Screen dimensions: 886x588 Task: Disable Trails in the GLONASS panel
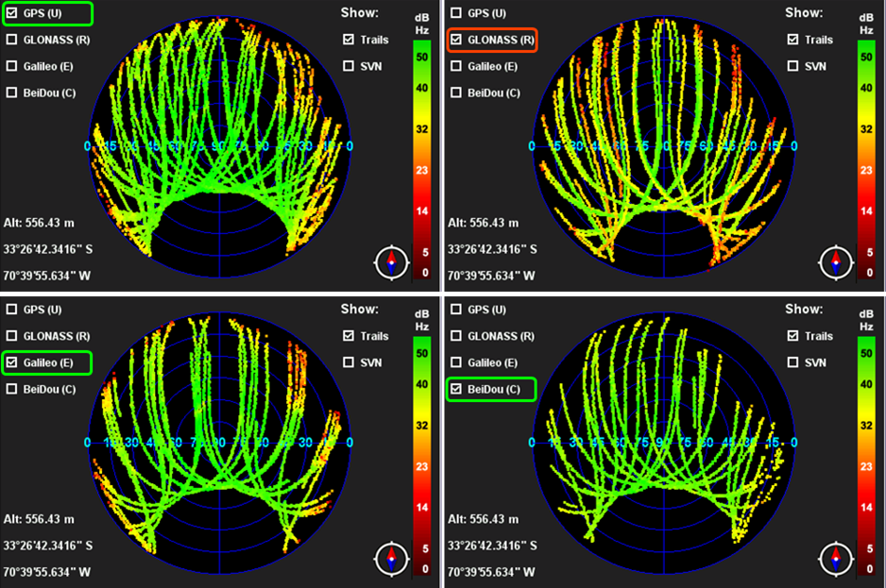pyautogui.click(x=792, y=40)
